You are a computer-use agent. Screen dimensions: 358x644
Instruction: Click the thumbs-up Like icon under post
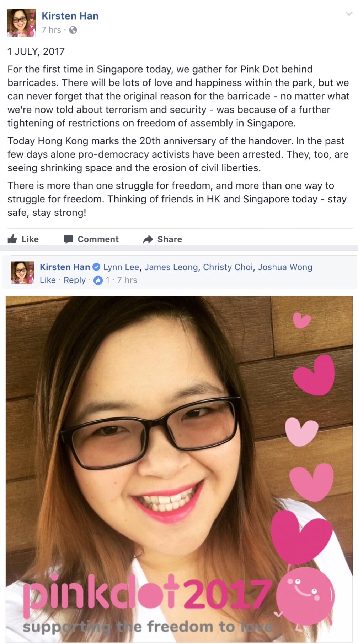coord(12,239)
